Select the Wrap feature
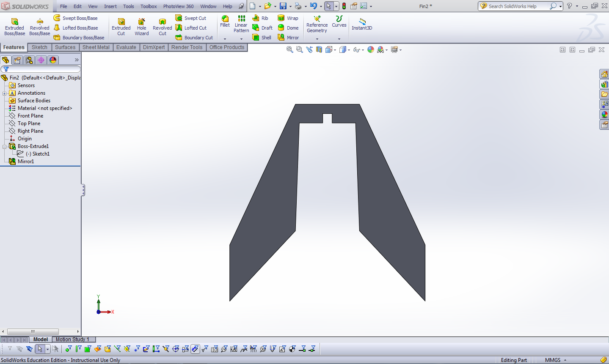 (x=288, y=18)
